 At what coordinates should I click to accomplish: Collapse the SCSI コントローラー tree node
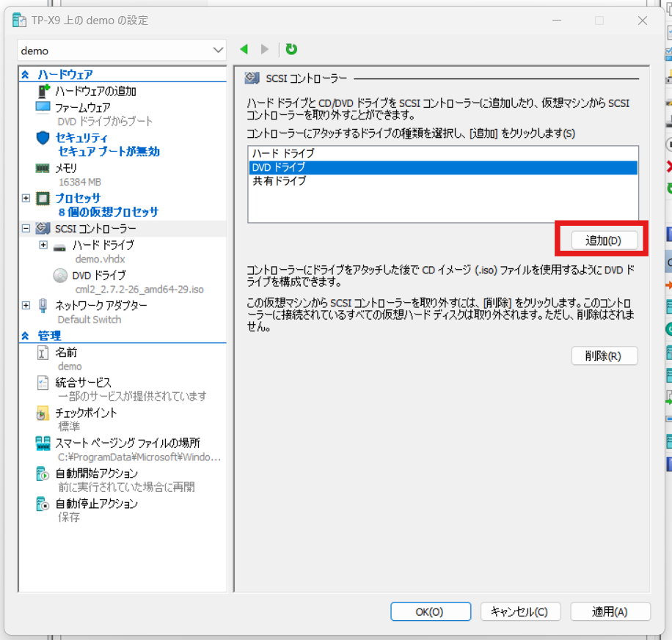point(26,228)
